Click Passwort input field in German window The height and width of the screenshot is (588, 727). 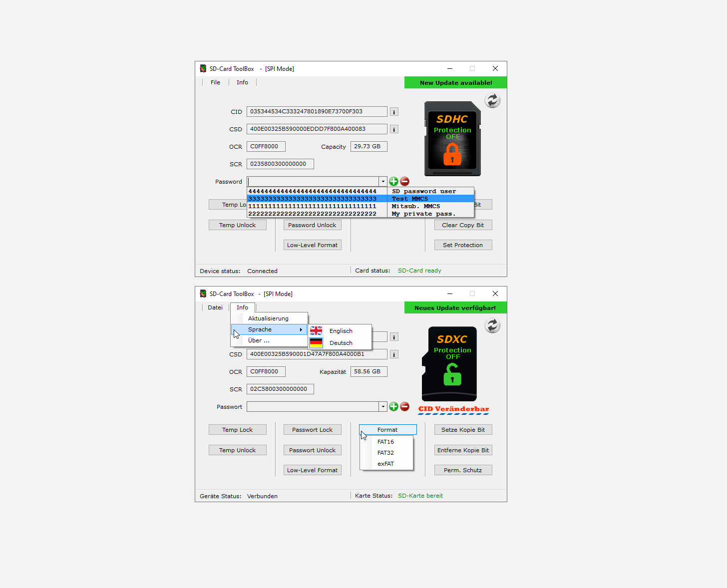[x=313, y=406]
